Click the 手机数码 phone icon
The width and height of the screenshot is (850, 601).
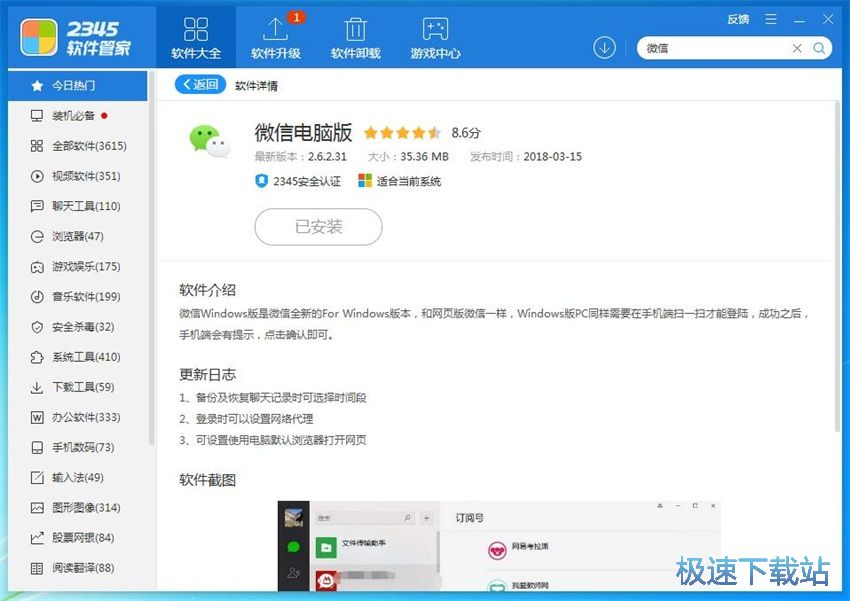click(x=37, y=448)
